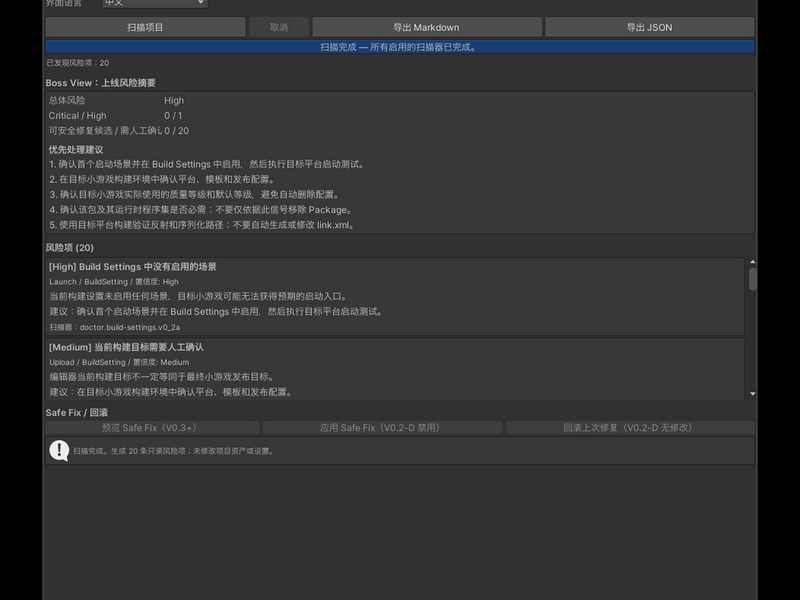The width and height of the screenshot is (800, 600).
Task: Click the disabled 取消 cancel button
Action: (279, 27)
